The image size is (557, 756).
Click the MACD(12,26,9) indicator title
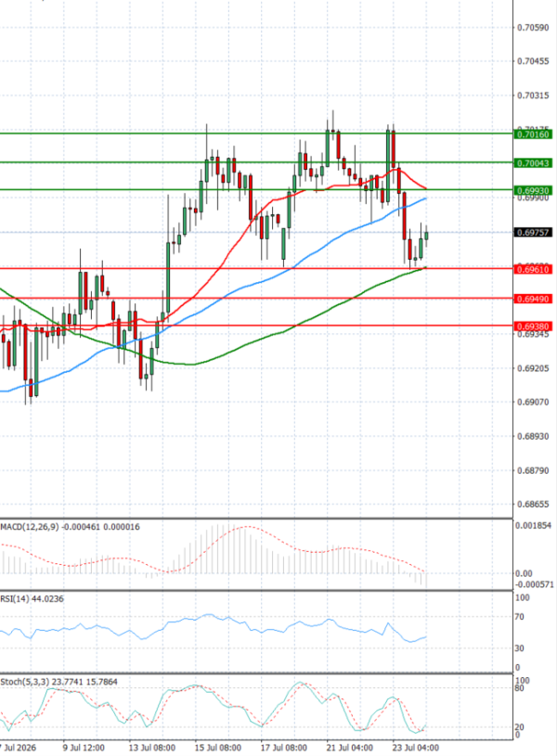tap(30, 527)
